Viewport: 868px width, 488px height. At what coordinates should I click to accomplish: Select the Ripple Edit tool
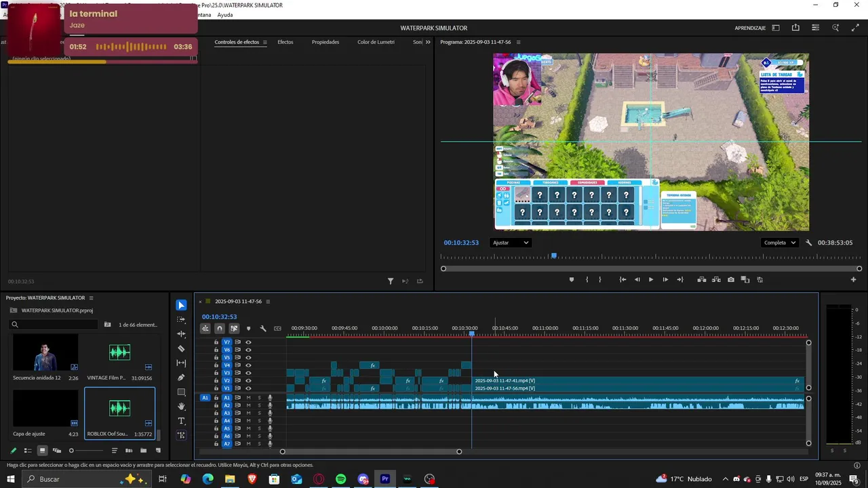pos(181,334)
